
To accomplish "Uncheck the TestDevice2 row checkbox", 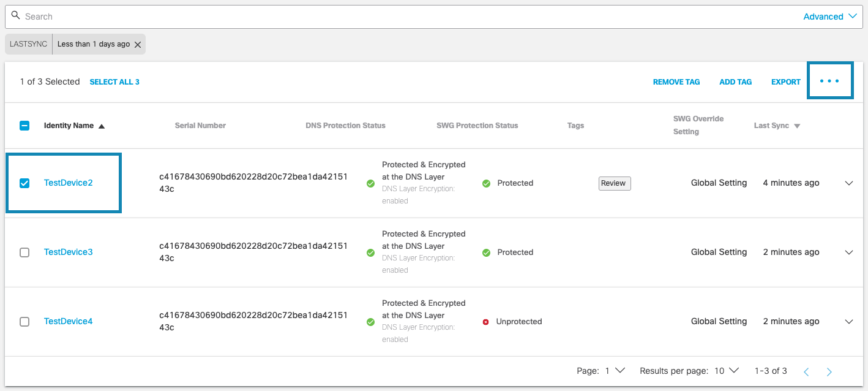I will click(x=24, y=183).
